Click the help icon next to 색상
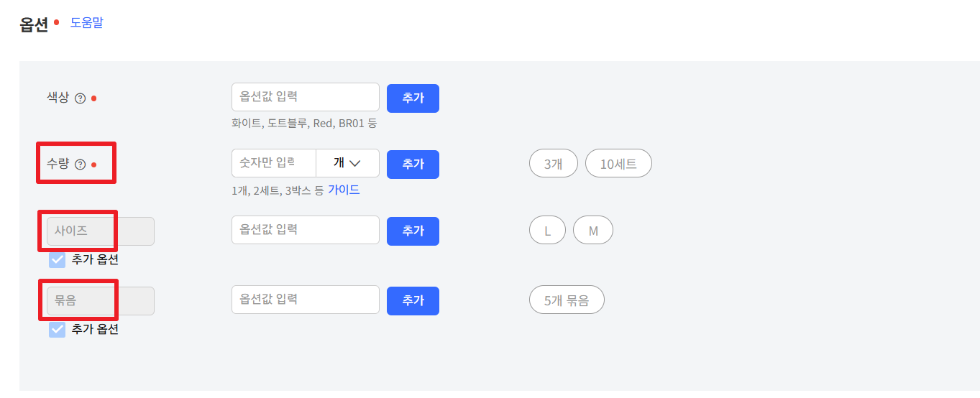 click(81, 98)
